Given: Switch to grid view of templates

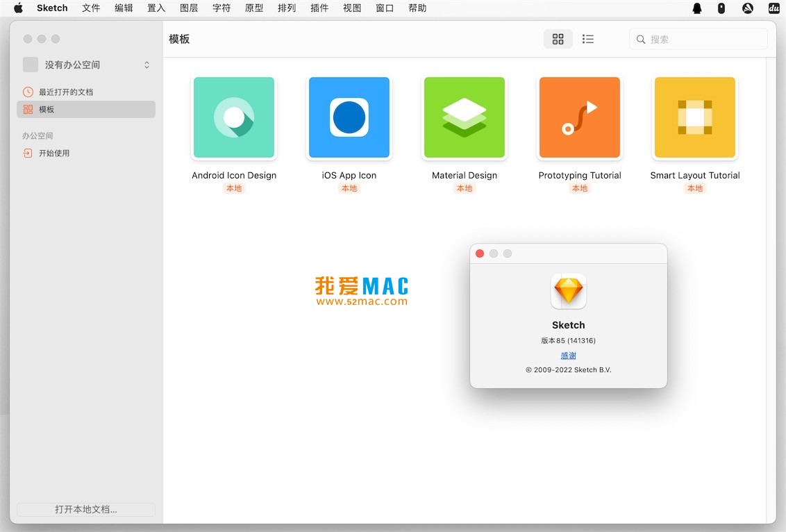Looking at the screenshot, I should point(558,39).
